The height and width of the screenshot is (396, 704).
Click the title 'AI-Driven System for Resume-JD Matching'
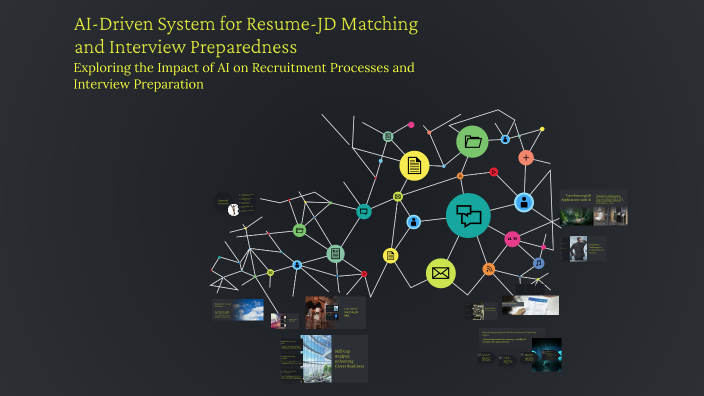(246, 24)
